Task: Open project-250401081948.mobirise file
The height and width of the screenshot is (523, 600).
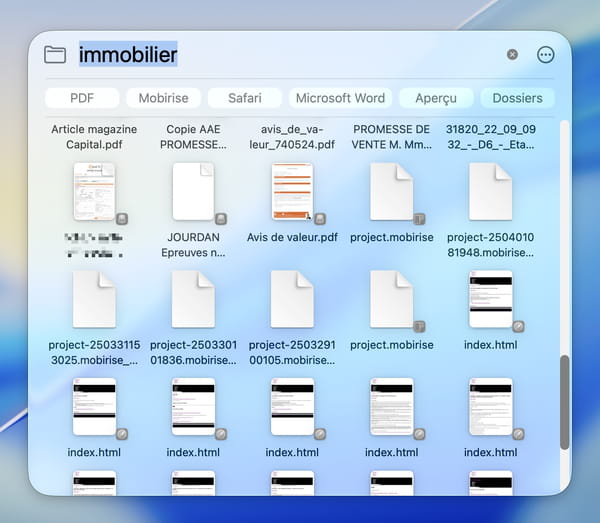Action: [x=491, y=192]
